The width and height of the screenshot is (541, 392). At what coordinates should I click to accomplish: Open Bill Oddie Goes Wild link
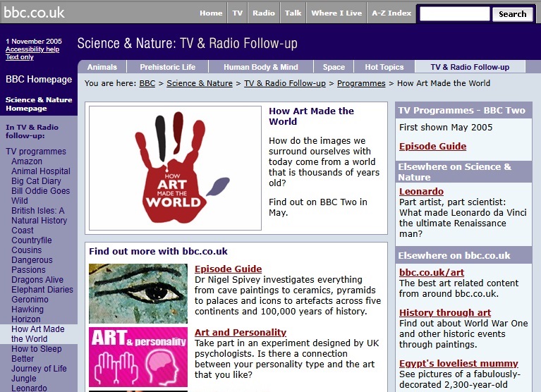(x=40, y=196)
